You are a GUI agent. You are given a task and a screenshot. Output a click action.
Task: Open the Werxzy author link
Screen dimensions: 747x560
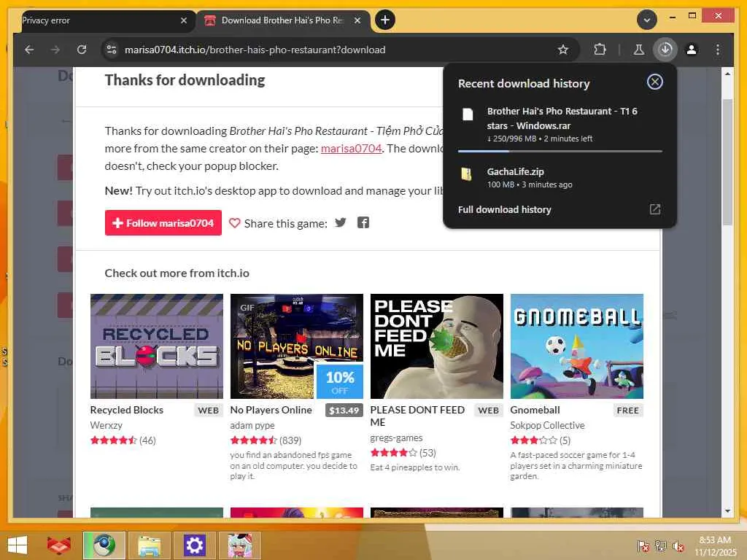pos(107,425)
